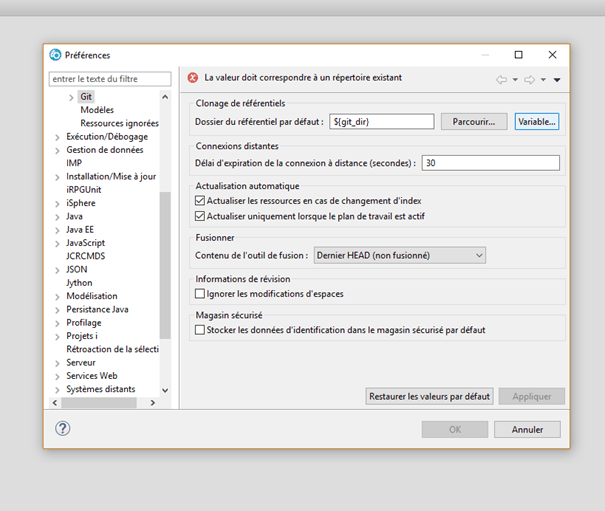Expand the Modélisation tree node
The width and height of the screenshot is (605, 511).
pyautogui.click(x=57, y=297)
